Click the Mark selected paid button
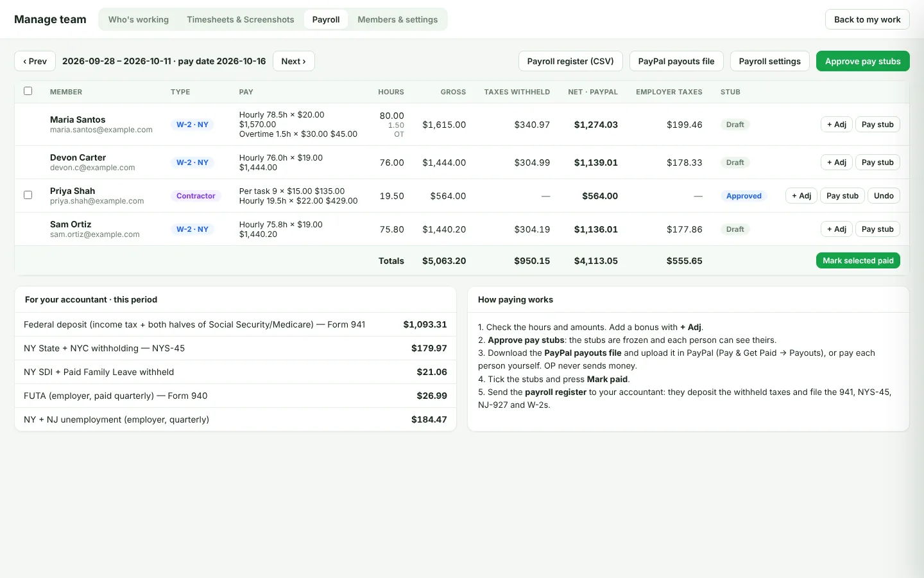The image size is (924, 578). click(x=858, y=261)
